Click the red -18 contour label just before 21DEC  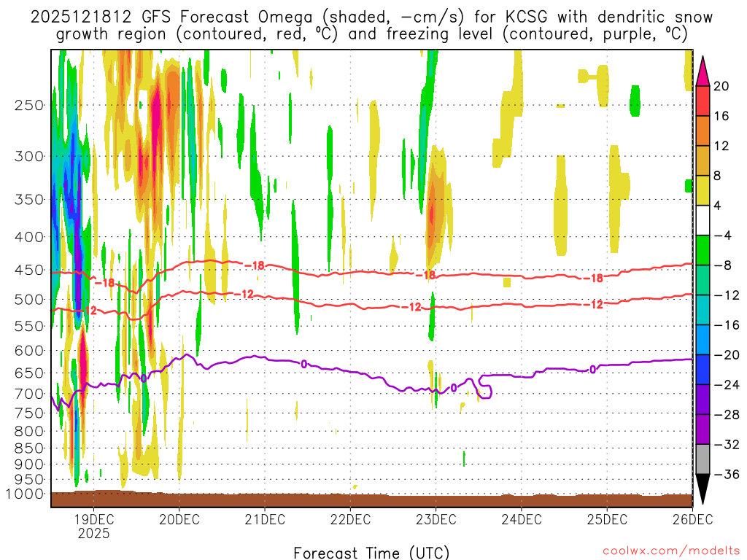(x=255, y=265)
